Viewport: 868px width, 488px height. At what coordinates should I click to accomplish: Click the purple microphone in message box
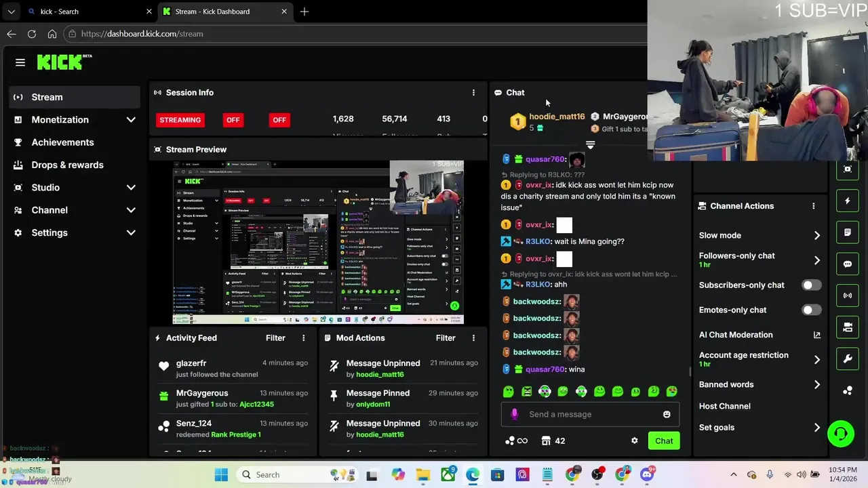click(x=515, y=414)
